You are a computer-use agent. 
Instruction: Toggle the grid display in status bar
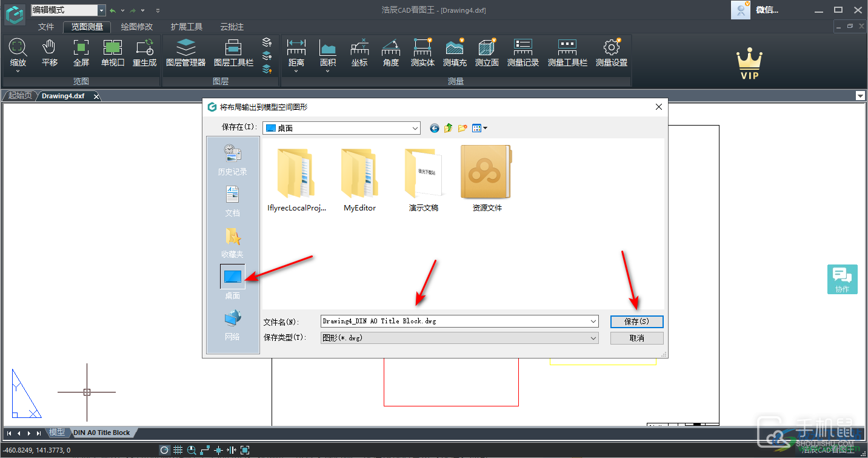pyautogui.click(x=178, y=450)
